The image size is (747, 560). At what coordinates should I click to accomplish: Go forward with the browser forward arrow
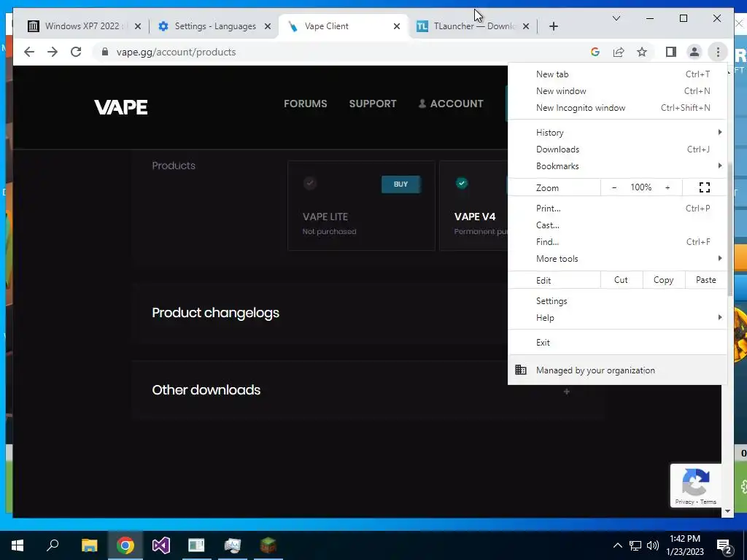tap(53, 52)
